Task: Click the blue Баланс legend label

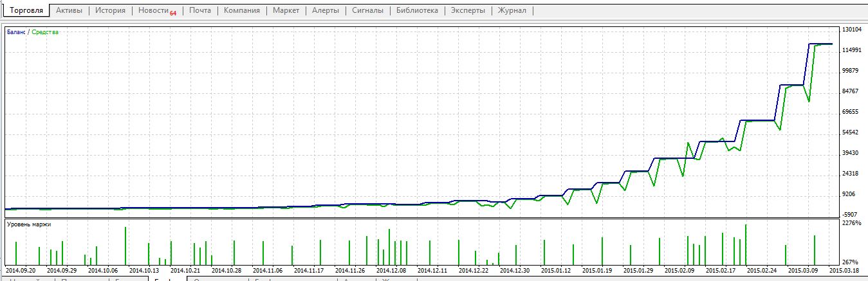Action: pyautogui.click(x=17, y=32)
